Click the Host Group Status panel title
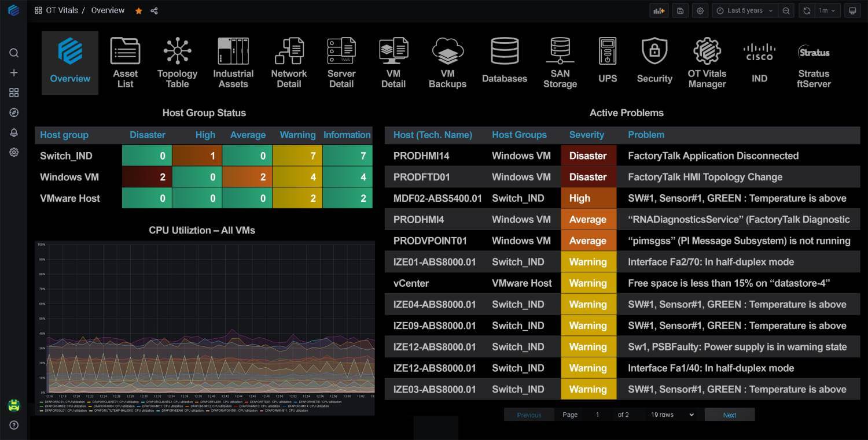Screen dimensions: 868x440 (x=204, y=113)
